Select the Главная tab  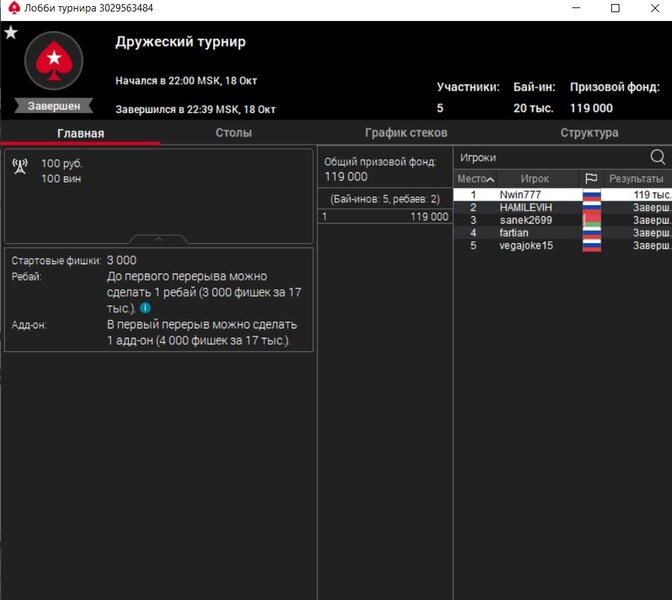(x=80, y=133)
